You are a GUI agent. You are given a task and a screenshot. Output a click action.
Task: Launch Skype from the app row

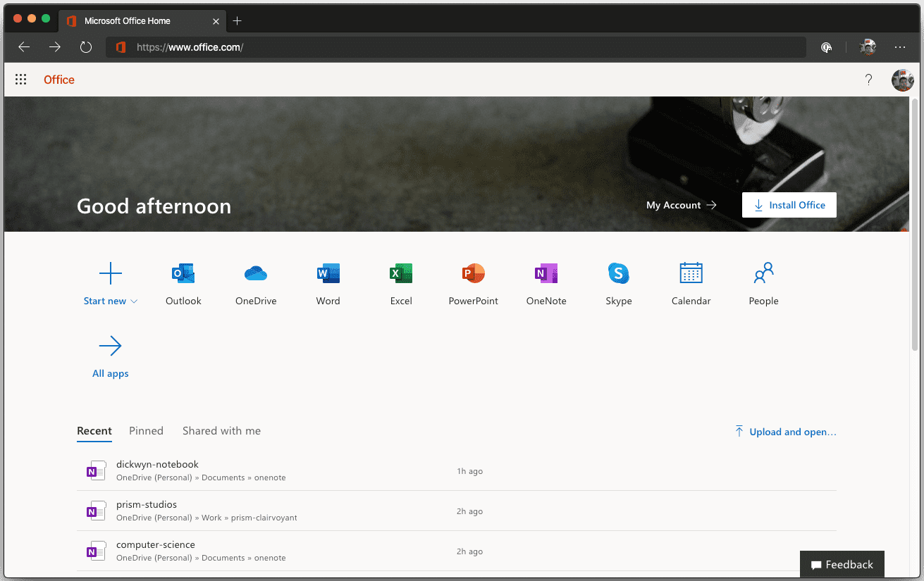(618, 274)
